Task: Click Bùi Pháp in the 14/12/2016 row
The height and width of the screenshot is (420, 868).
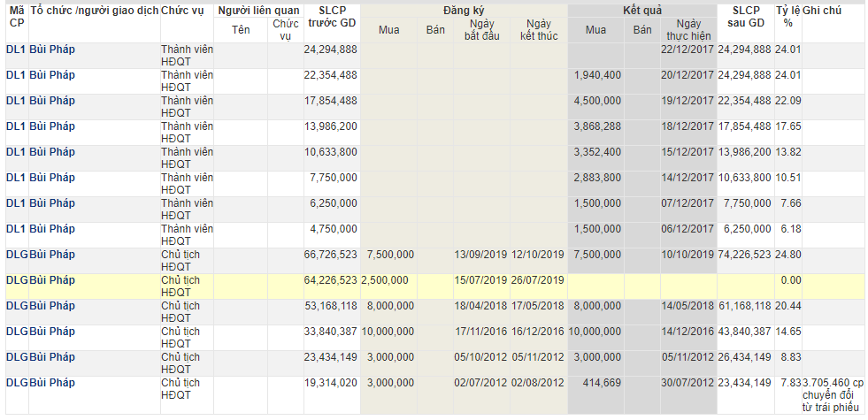Action: [52, 332]
